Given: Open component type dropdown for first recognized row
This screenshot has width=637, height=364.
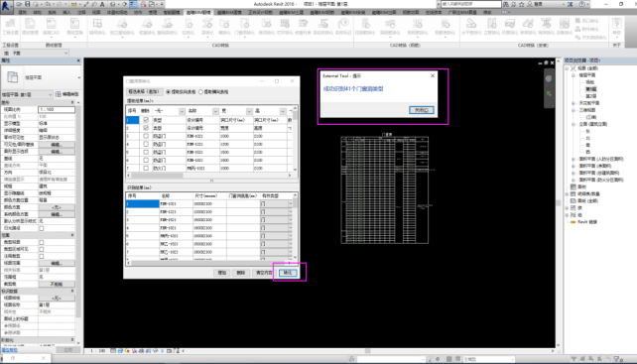Looking at the screenshot, I should pos(290,203).
